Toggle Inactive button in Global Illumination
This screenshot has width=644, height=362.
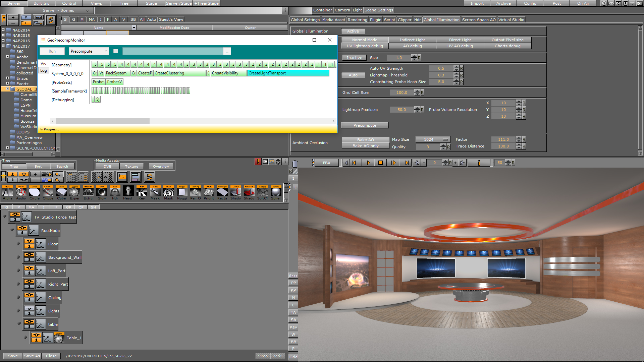click(x=354, y=57)
